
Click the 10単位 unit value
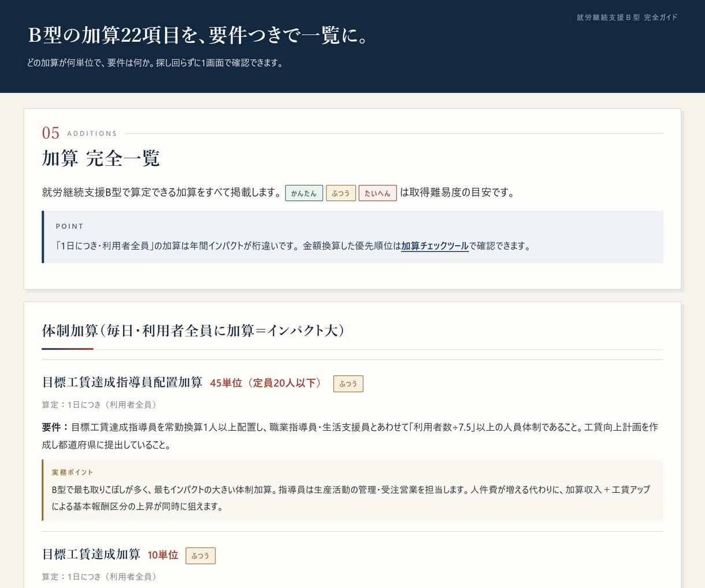pyautogui.click(x=163, y=554)
